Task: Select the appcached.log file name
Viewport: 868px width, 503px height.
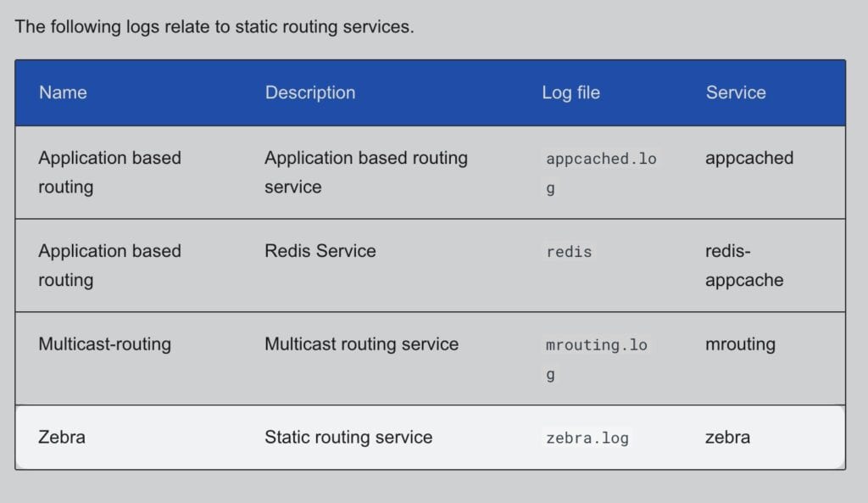Action: tap(601, 173)
